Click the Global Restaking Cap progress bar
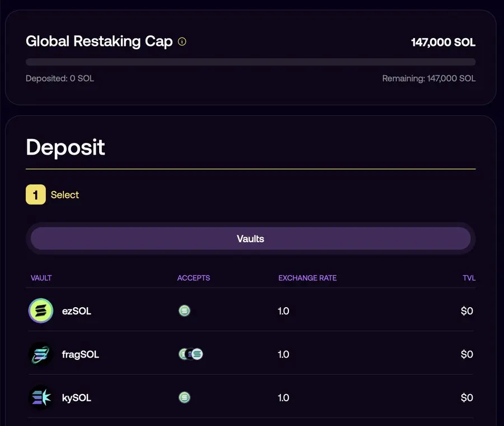504x426 pixels. (250, 62)
